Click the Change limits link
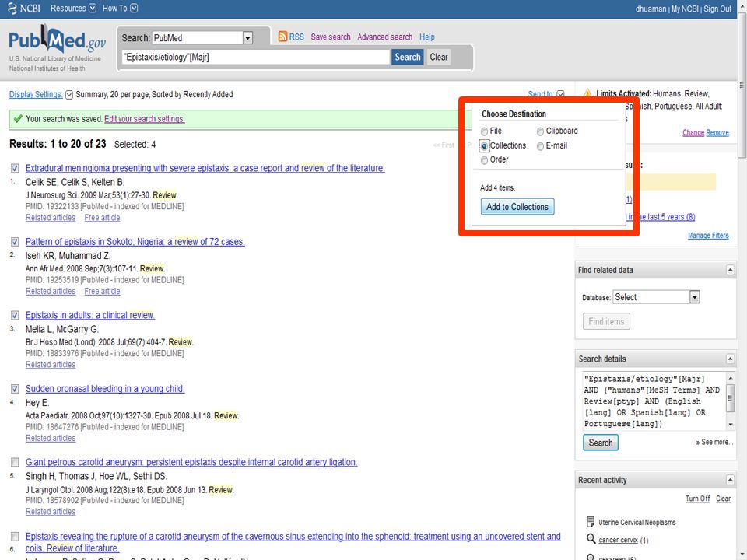The width and height of the screenshot is (747, 560). 693,132
